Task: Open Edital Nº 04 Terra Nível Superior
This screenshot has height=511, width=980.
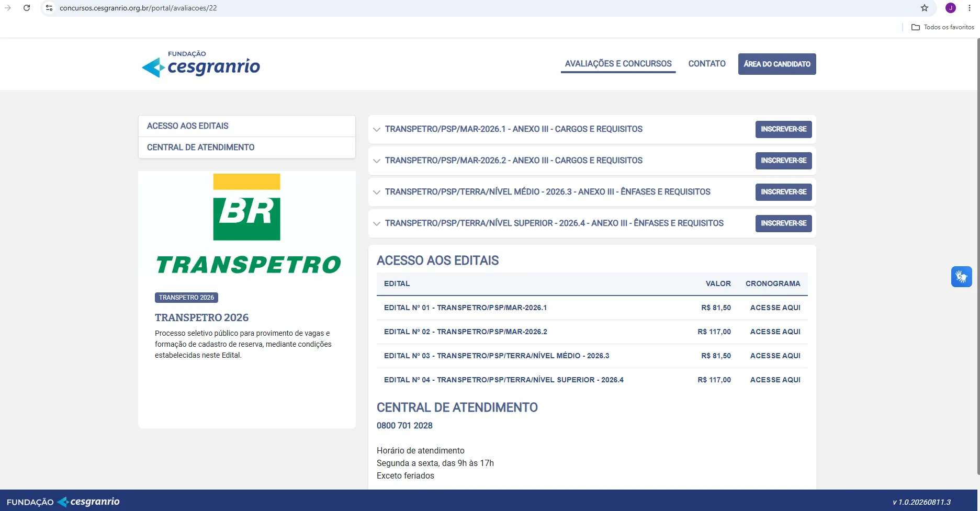Action: [504, 380]
